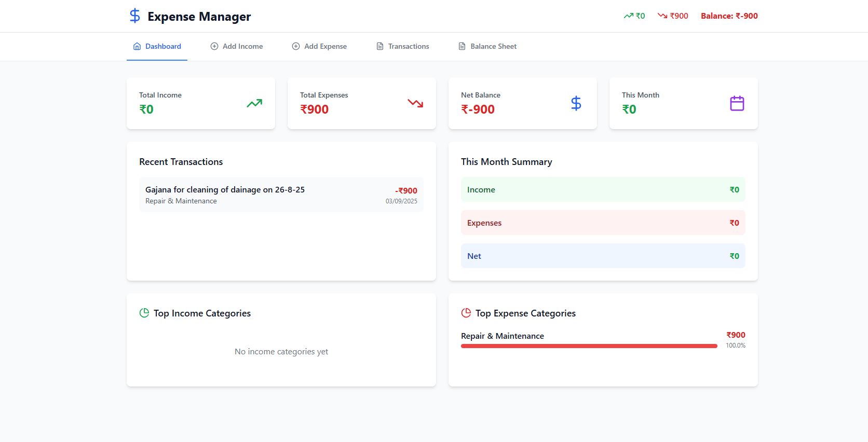Viewport: 868px width, 442px height.
Task: Open the Dashboard tab
Action: 157,46
